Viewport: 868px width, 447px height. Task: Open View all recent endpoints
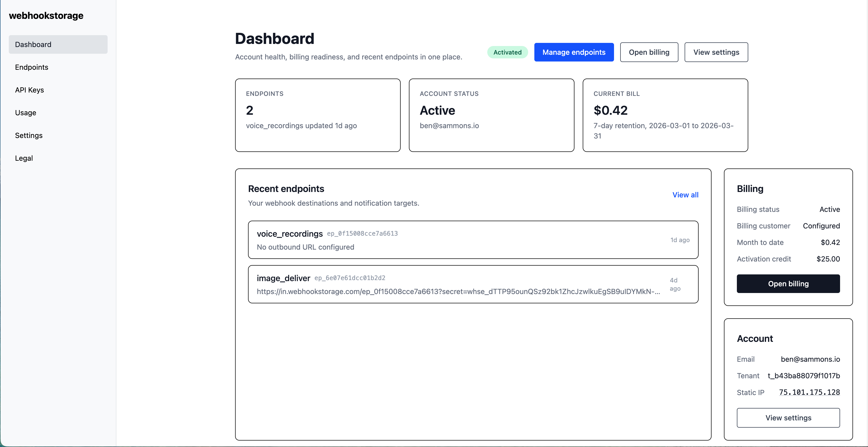point(685,195)
